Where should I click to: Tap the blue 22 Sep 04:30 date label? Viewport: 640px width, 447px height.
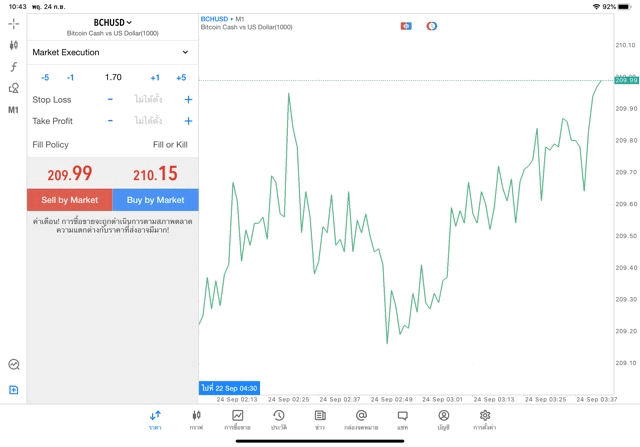(229, 388)
